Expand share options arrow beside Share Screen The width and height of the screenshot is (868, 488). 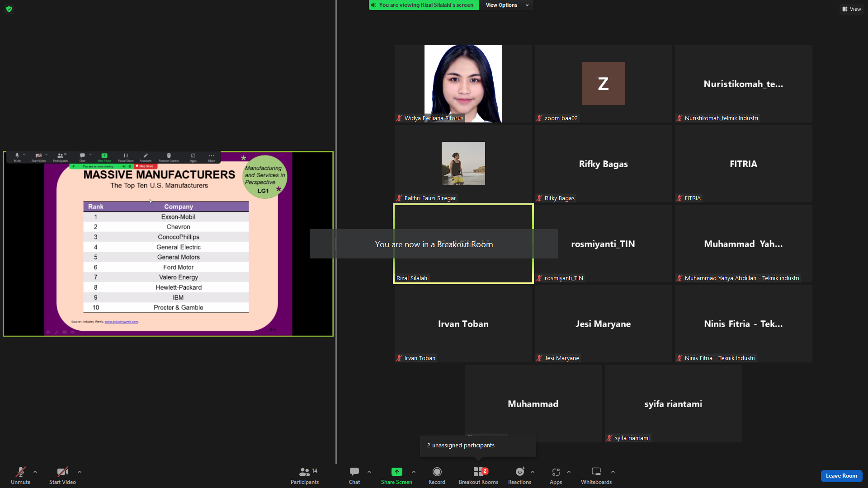(x=414, y=472)
